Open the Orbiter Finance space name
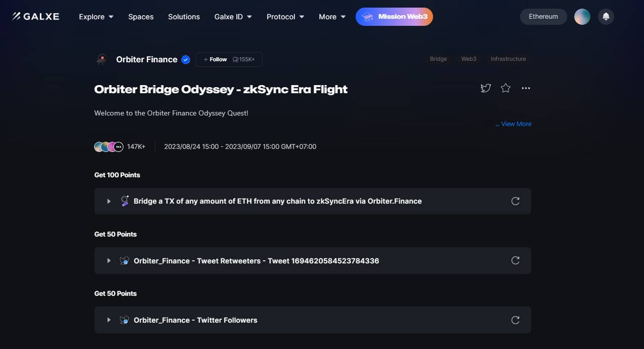 coord(147,60)
